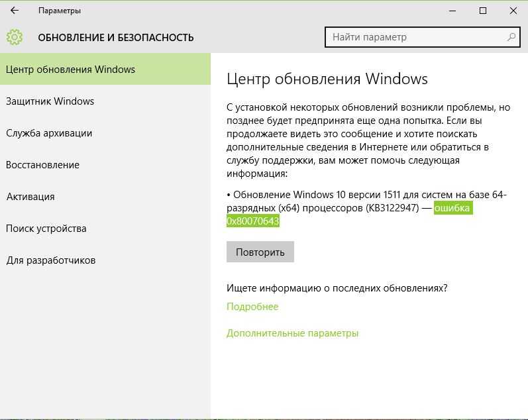Click the 'Параметры' window title

[x=60, y=11]
